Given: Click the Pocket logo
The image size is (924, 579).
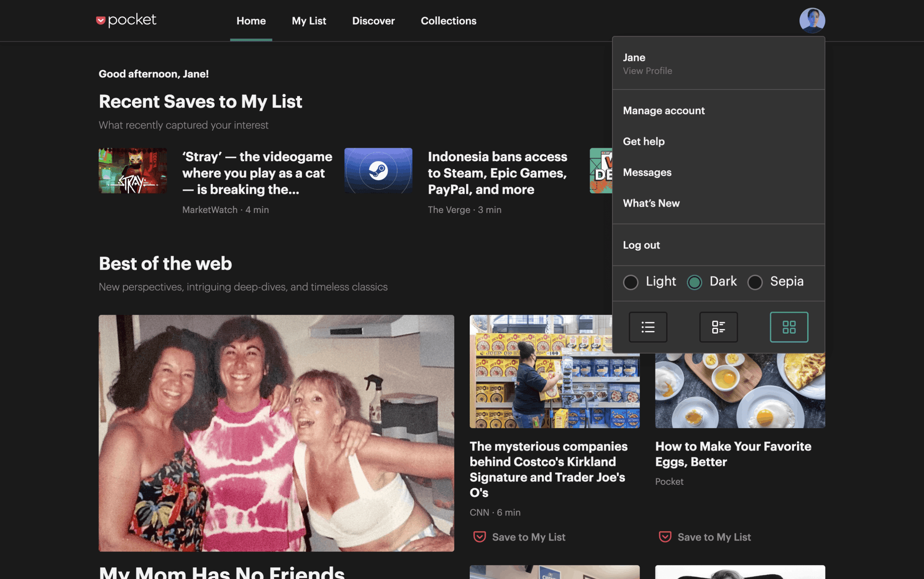Looking at the screenshot, I should [x=126, y=20].
